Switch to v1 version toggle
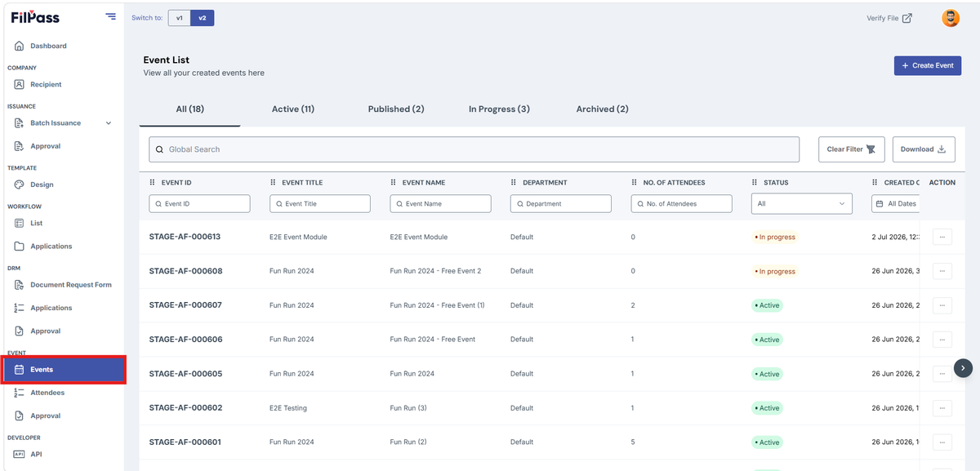980x471 pixels. pyautogui.click(x=180, y=18)
